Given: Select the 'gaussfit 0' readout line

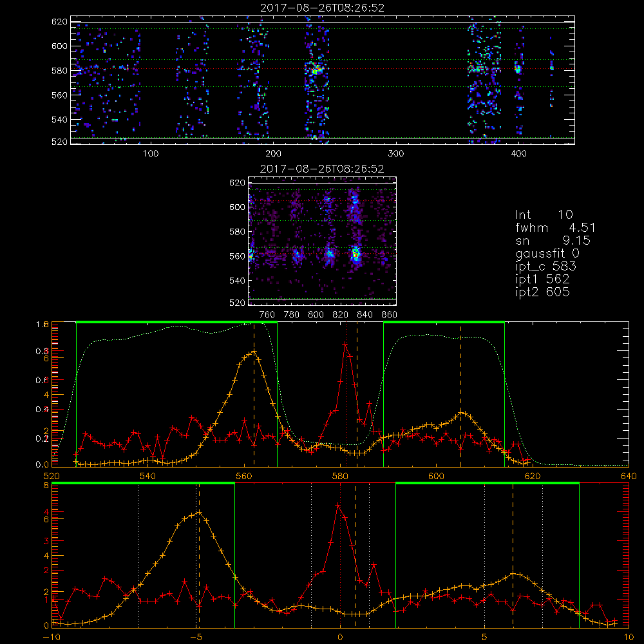Looking at the screenshot, I should [547, 253].
